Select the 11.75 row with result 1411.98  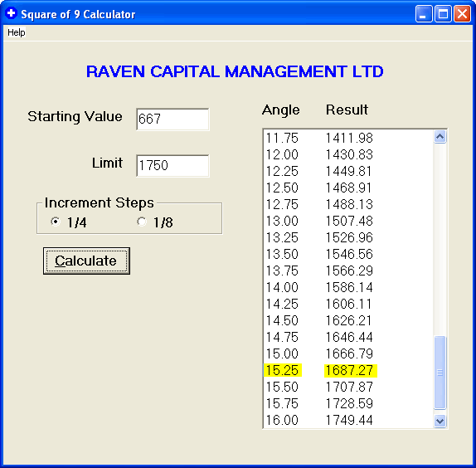click(x=348, y=139)
